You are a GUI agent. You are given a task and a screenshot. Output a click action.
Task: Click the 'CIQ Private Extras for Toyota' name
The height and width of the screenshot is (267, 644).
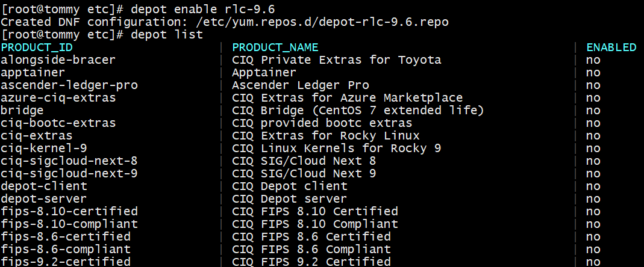[337, 60]
